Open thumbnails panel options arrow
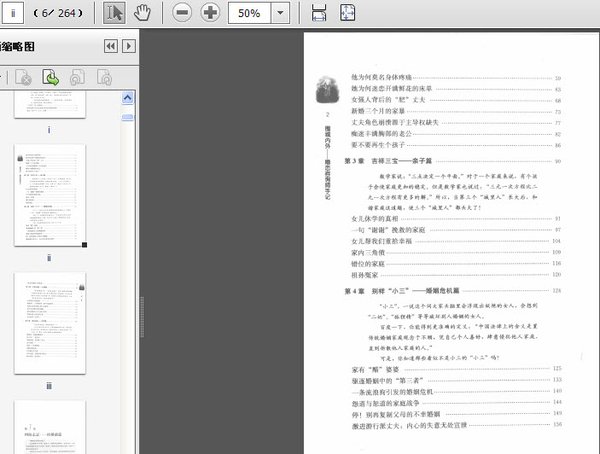 point(130,47)
